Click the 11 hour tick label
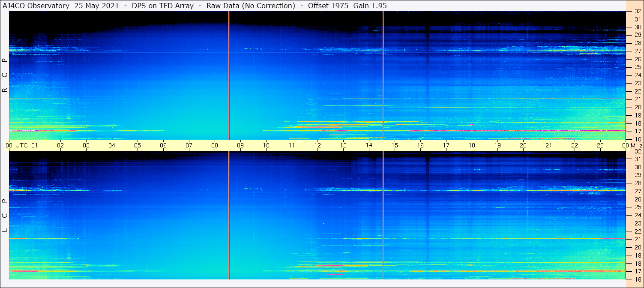The width and height of the screenshot is (644, 288). pos(292,145)
